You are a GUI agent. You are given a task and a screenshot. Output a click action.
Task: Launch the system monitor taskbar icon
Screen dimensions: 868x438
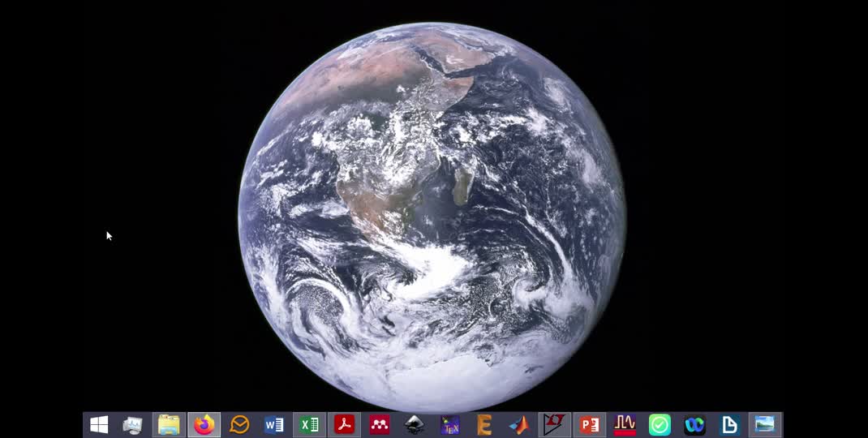[133, 425]
